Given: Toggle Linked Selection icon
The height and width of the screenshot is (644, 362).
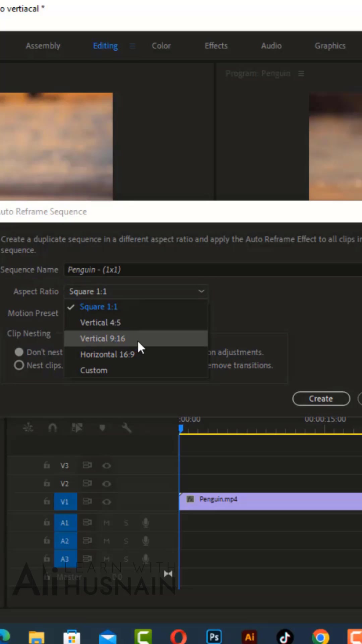Looking at the screenshot, I should pyautogui.click(x=77, y=428).
